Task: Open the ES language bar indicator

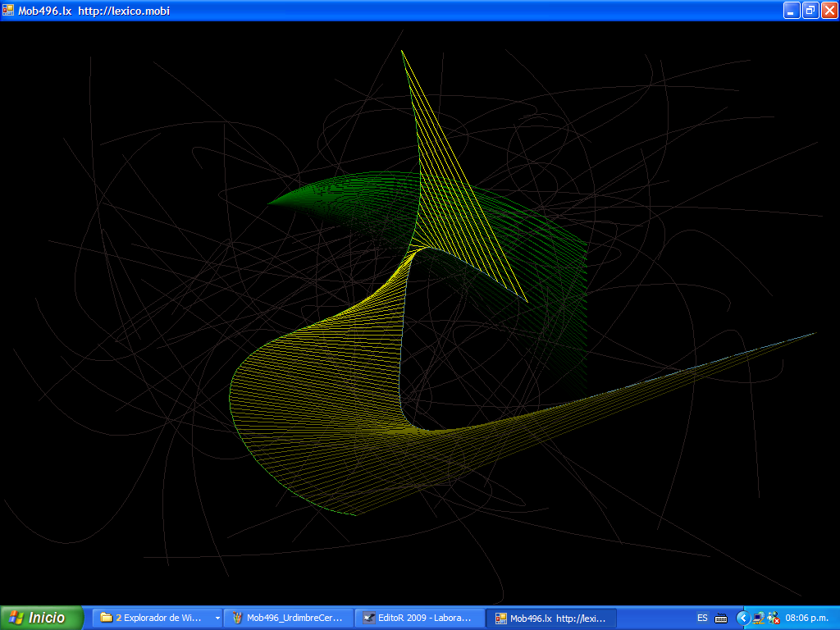Action: pos(702,618)
